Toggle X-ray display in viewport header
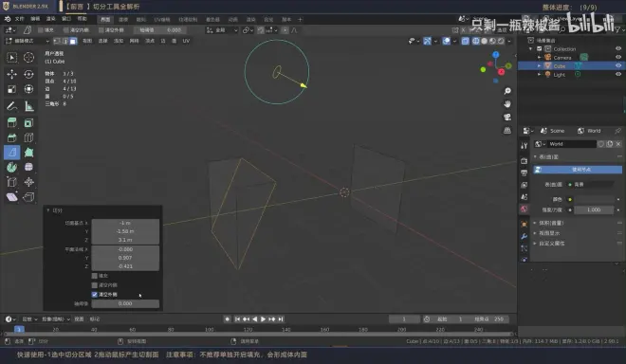The image size is (626, 364). (465, 41)
